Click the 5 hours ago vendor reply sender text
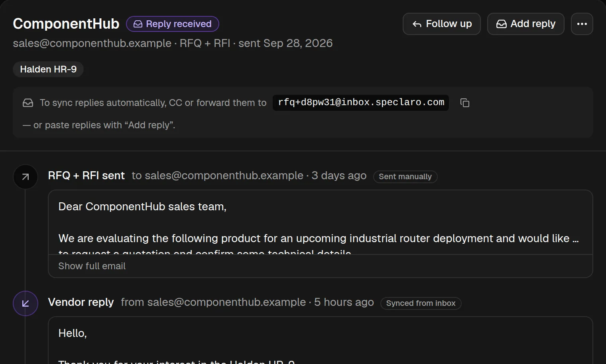606x364 pixels. click(247, 302)
